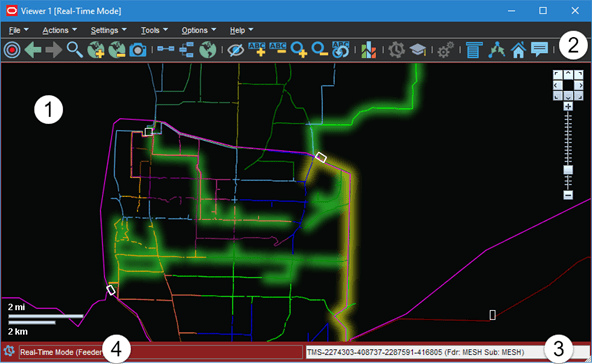Screen dimensions: 592x364
Task: Click the zoom slider handle
Action: click(568, 170)
